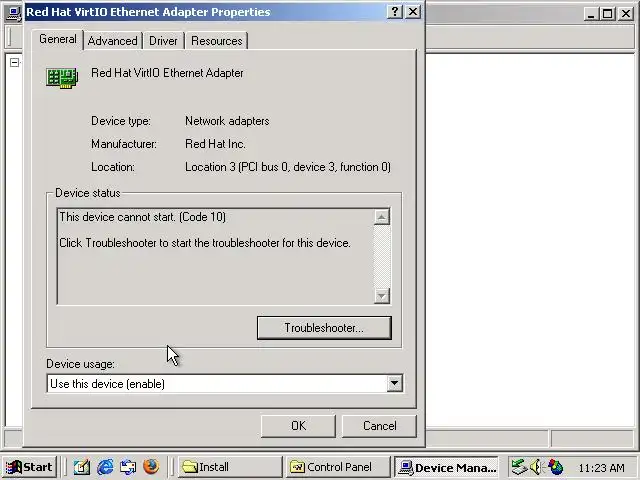This screenshot has height=480, width=640.
Task: Click the 'Red Hat Inc.' manufacturer value
Action: [x=216, y=144]
